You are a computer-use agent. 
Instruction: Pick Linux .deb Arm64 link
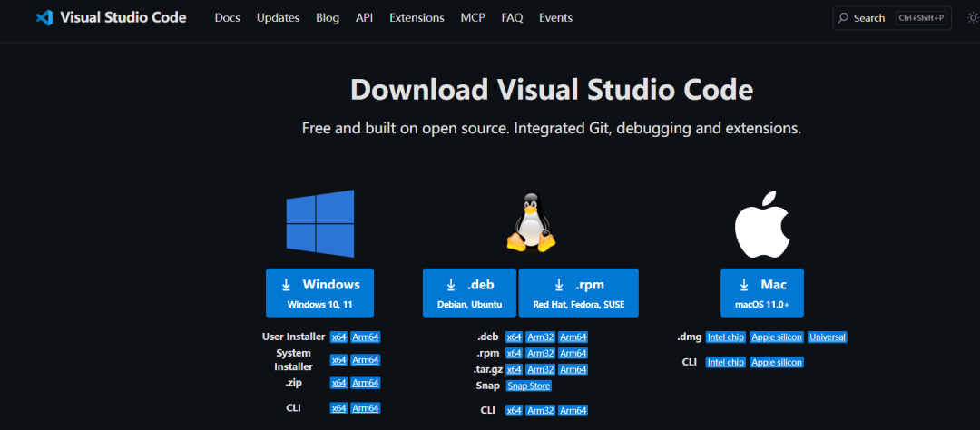click(573, 337)
